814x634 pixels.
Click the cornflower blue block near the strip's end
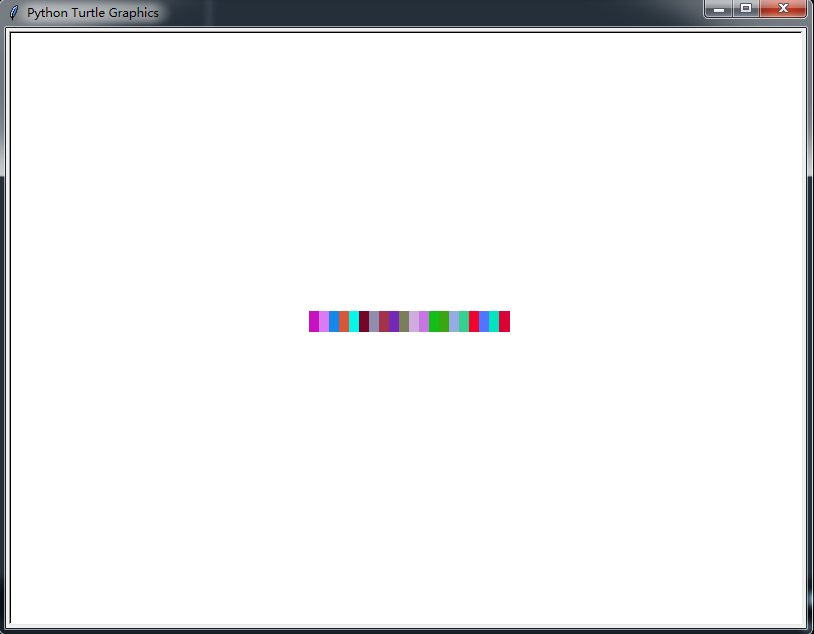pyautogui.click(x=484, y=321)
